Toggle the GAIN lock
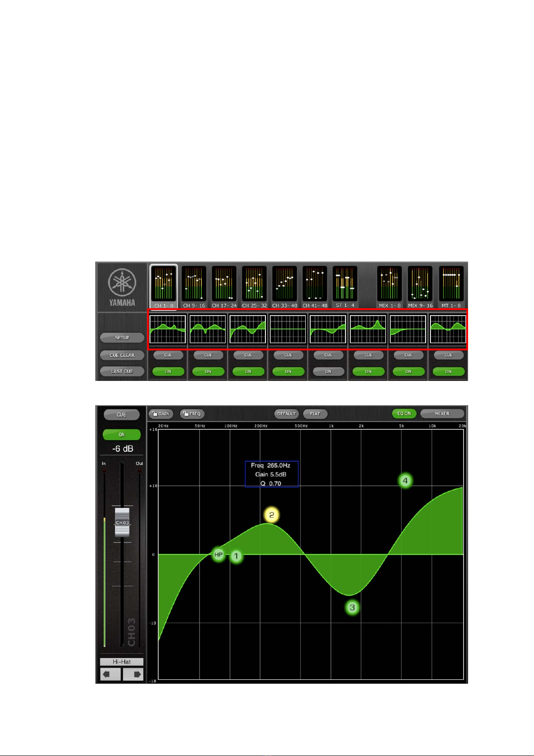 pos(161,414)
